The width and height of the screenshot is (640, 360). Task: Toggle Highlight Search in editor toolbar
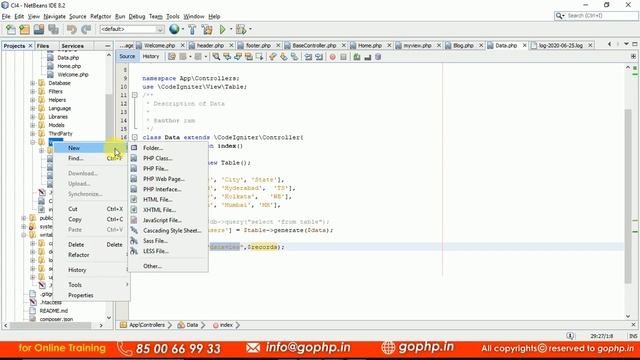point(249,57)
